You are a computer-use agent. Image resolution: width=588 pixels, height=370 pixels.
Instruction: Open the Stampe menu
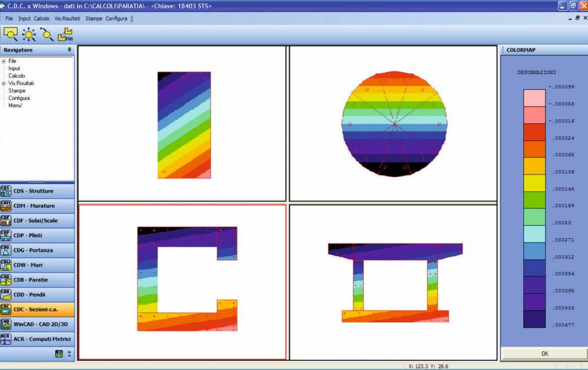tap(93, 18)
